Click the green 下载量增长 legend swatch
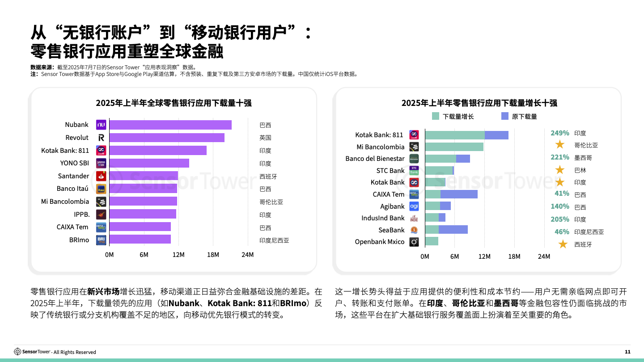This screenshot has height=362, width=644. point(436,116)
